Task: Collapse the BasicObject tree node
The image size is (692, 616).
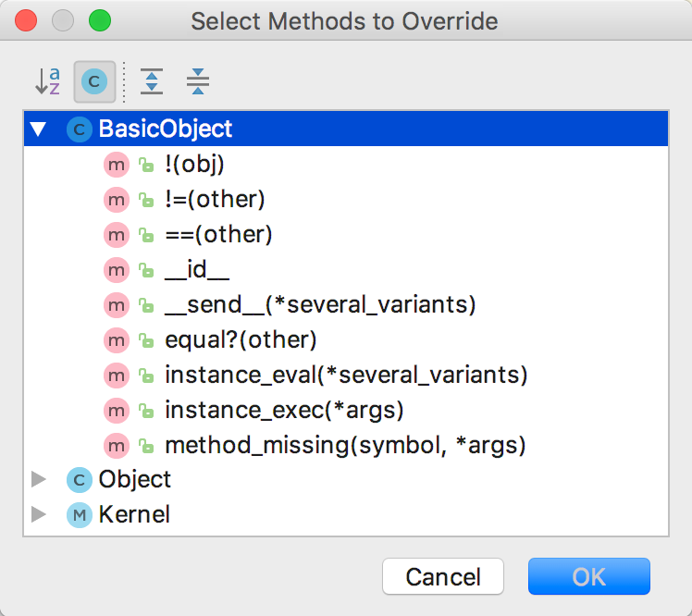Action: click(x=38, y=129)
